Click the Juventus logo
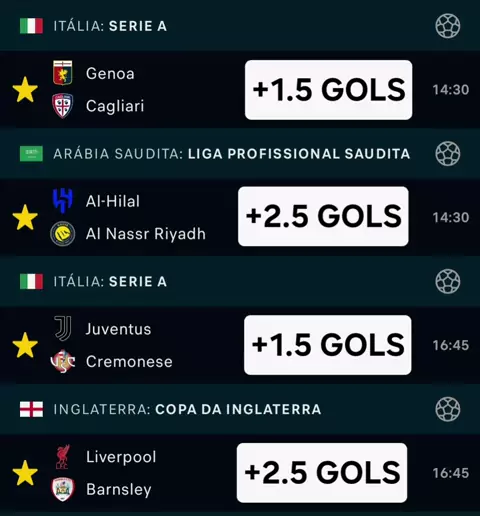This screenshot has height=516, width=480. pos(63,328)
